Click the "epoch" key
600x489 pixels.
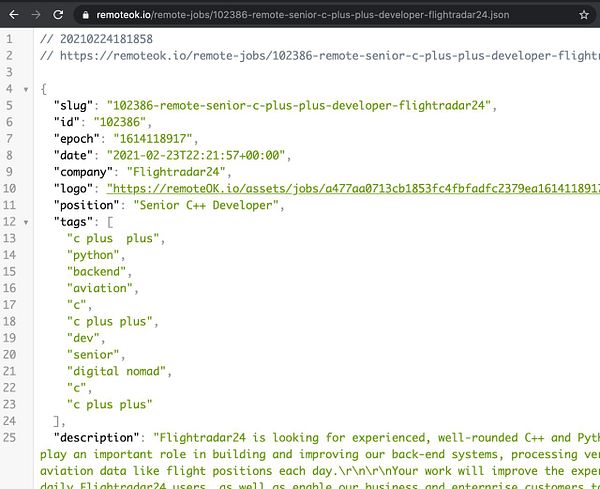(x=77, y=139)
